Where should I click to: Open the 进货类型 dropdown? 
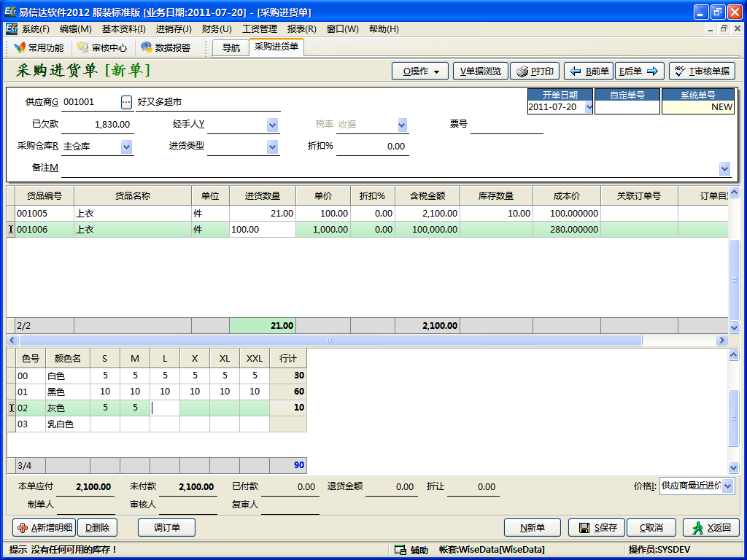coord(272,147)
